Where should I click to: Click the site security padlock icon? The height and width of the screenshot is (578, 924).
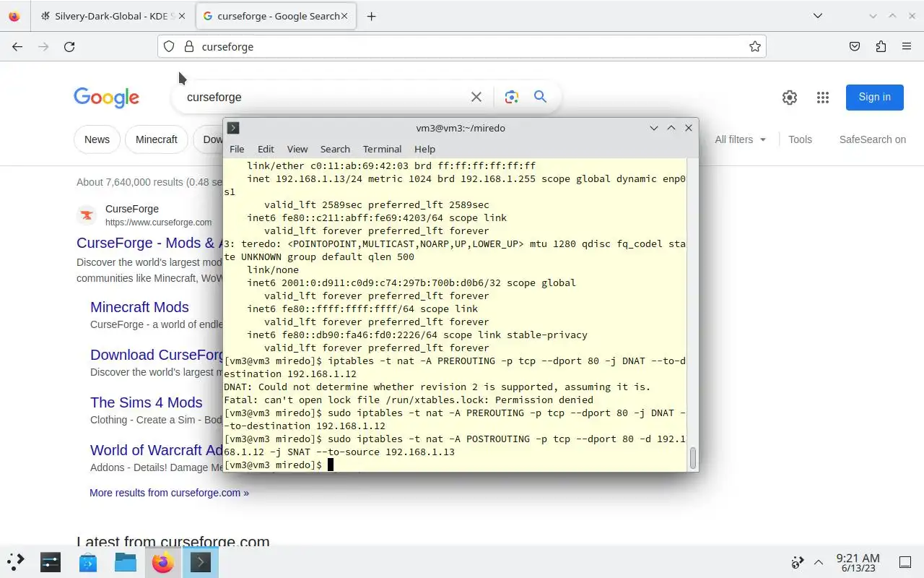[189, 46]
